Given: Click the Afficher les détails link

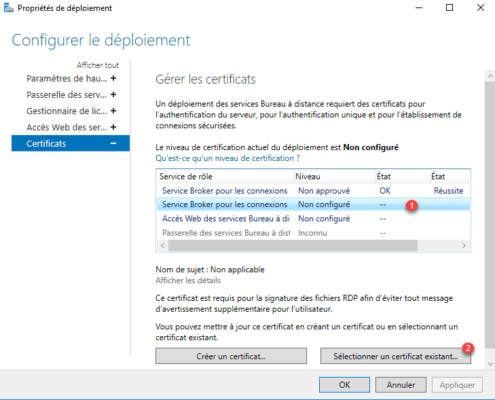Looking at the screenshot, I should [188, 280].
